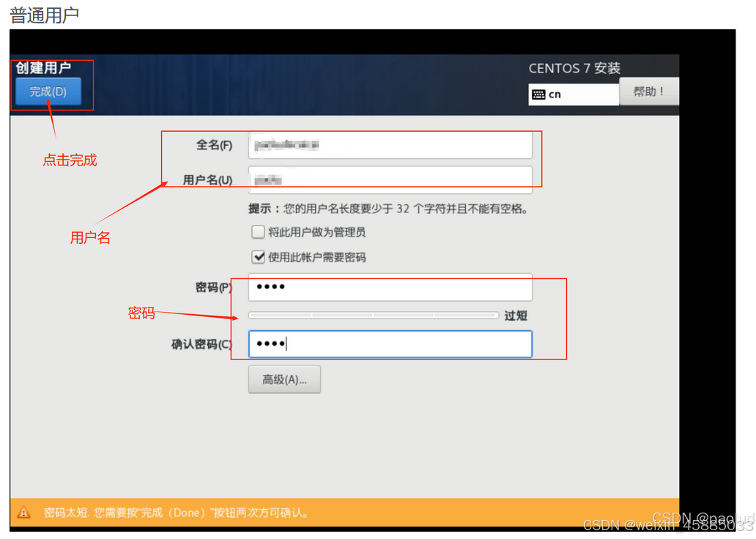Click the 全名(F) full name field
Viewport: 756px width, 539px height.
[390, 144]
